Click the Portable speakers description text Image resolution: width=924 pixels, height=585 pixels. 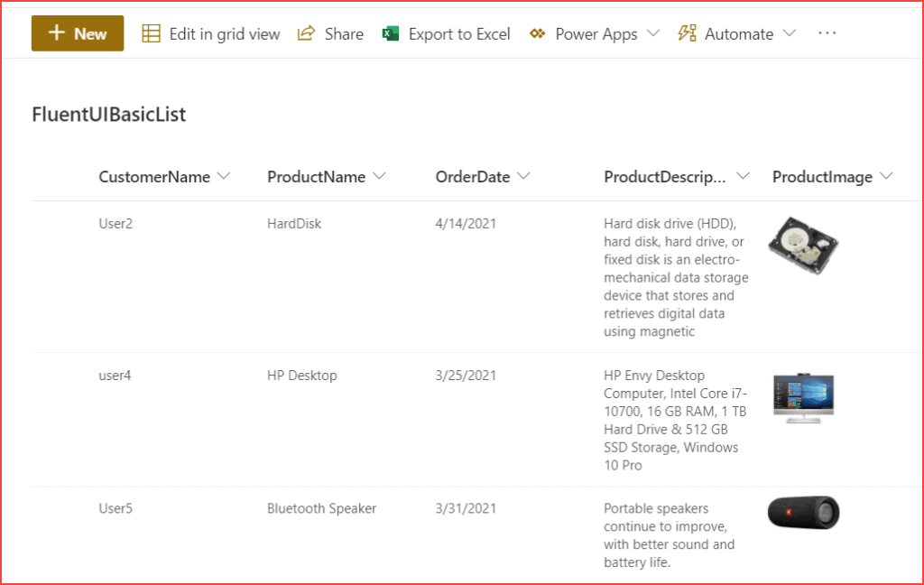point(669,535)
